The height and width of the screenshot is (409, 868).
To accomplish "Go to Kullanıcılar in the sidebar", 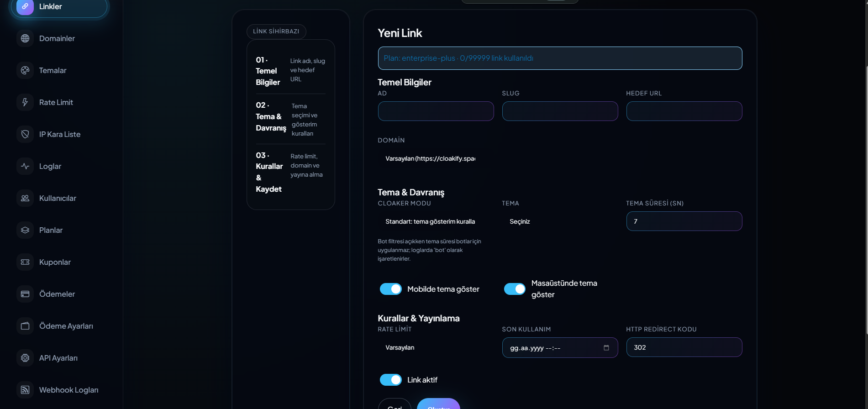I will [58, 198].
